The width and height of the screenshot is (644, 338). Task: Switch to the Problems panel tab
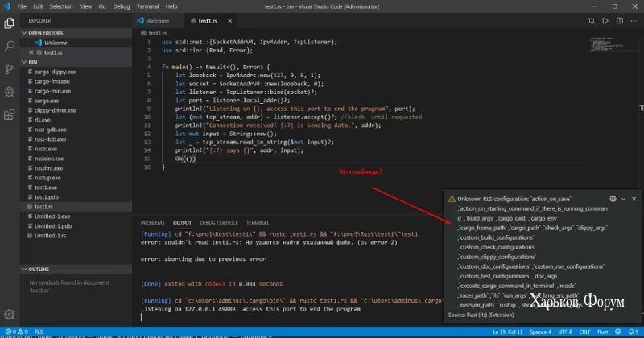click(x=152, y=223)
